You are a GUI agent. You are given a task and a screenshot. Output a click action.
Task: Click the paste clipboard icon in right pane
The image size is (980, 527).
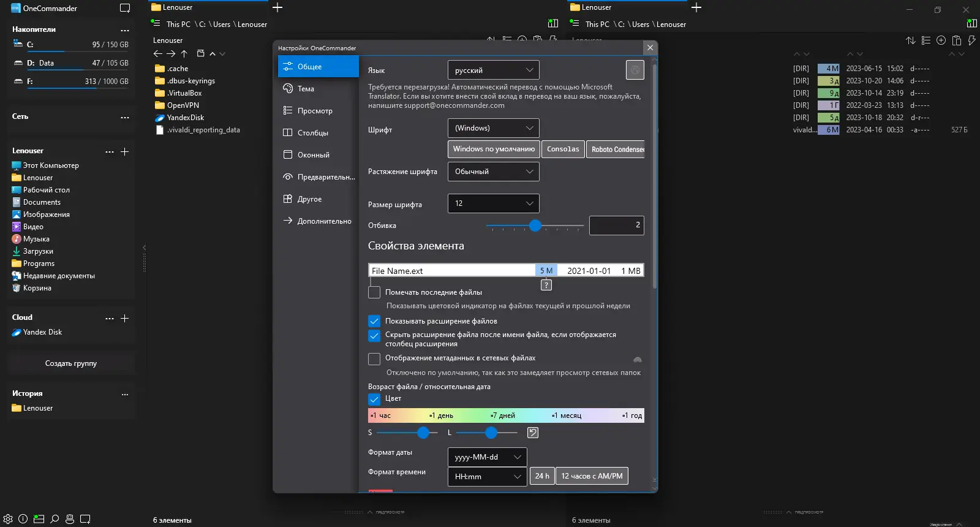(x=956, y=40)
